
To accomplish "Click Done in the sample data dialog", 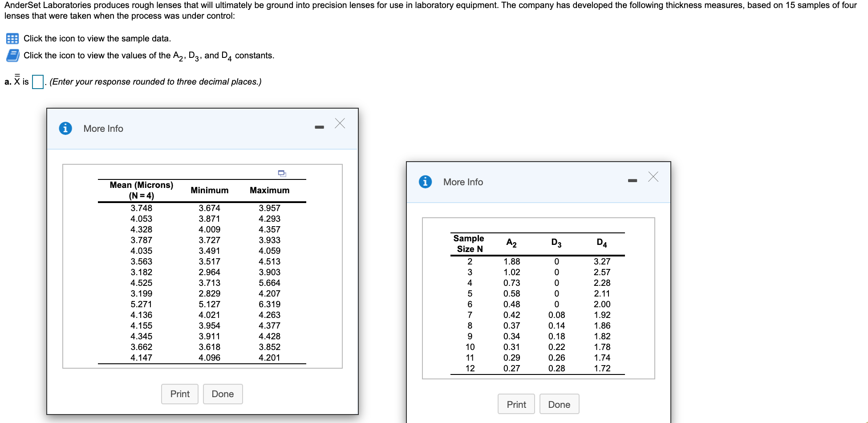I will coord(223,394).
